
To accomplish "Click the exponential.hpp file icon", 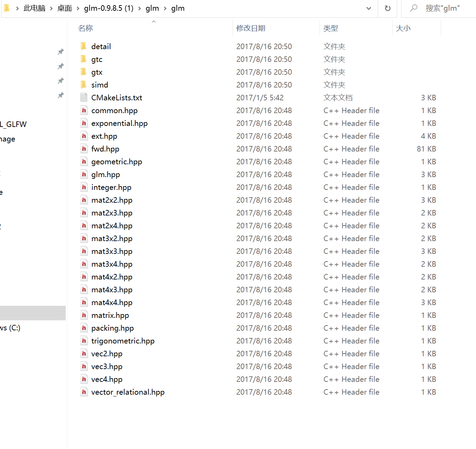I will 84,123.
